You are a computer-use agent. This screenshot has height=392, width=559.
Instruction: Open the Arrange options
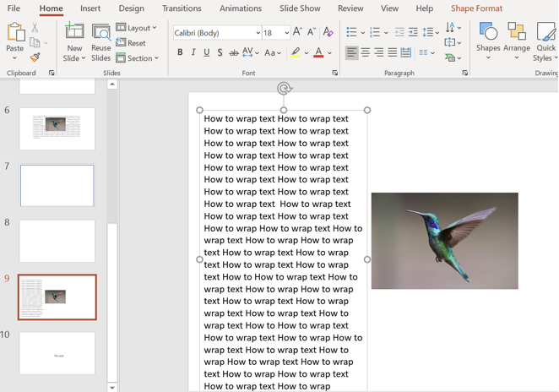pyautogui.click(x=517, y=41)
